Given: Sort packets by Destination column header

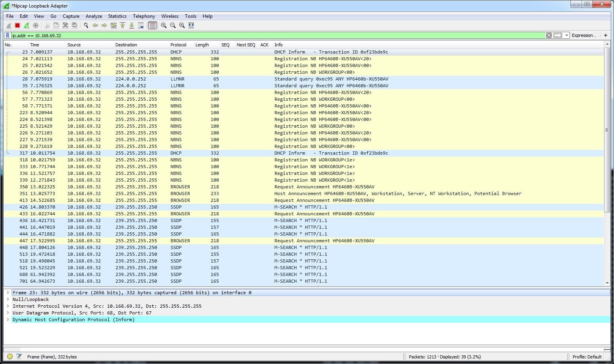Looking at the screenshot, I should tap(141, 45).
